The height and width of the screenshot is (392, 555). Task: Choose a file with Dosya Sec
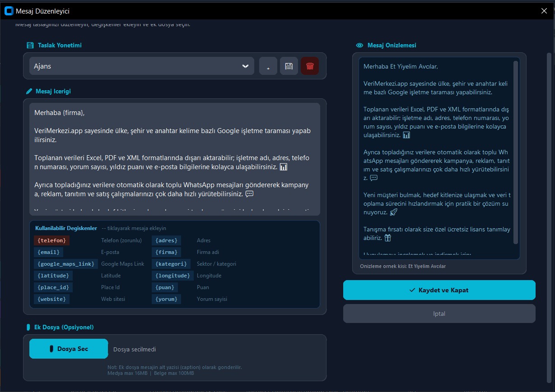point(69,349)
